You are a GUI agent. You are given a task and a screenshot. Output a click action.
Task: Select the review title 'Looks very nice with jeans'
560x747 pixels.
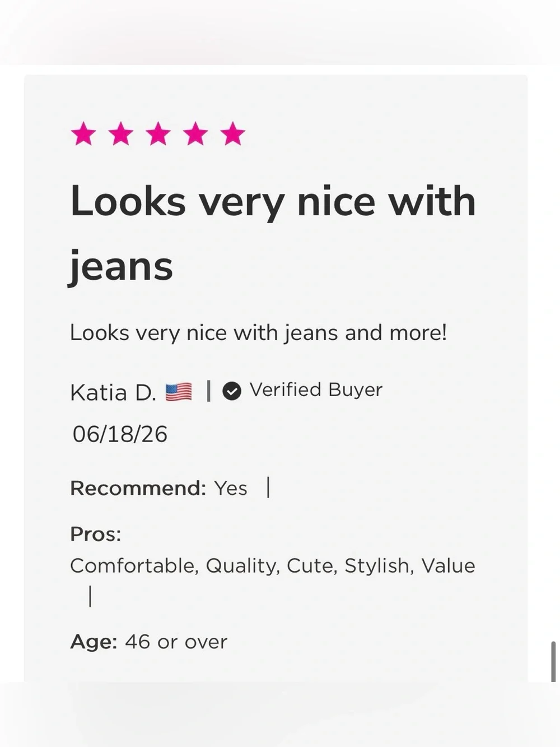tap(273, 233)
